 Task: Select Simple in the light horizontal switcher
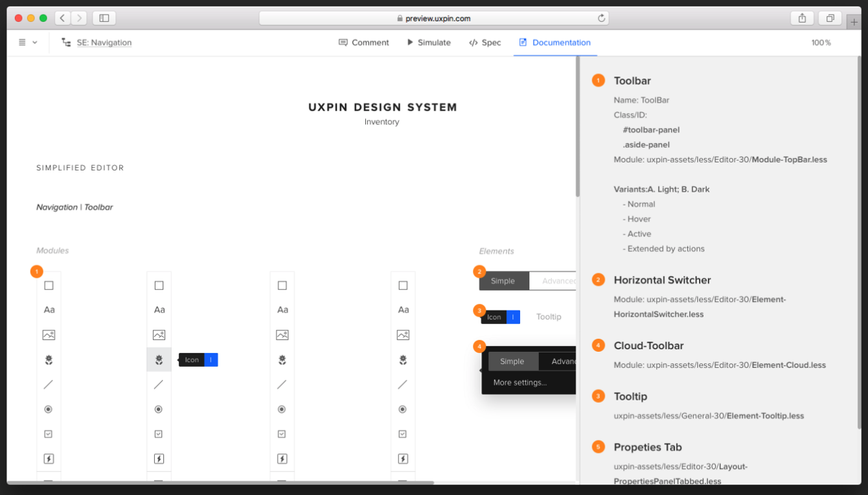click(503, 281)
